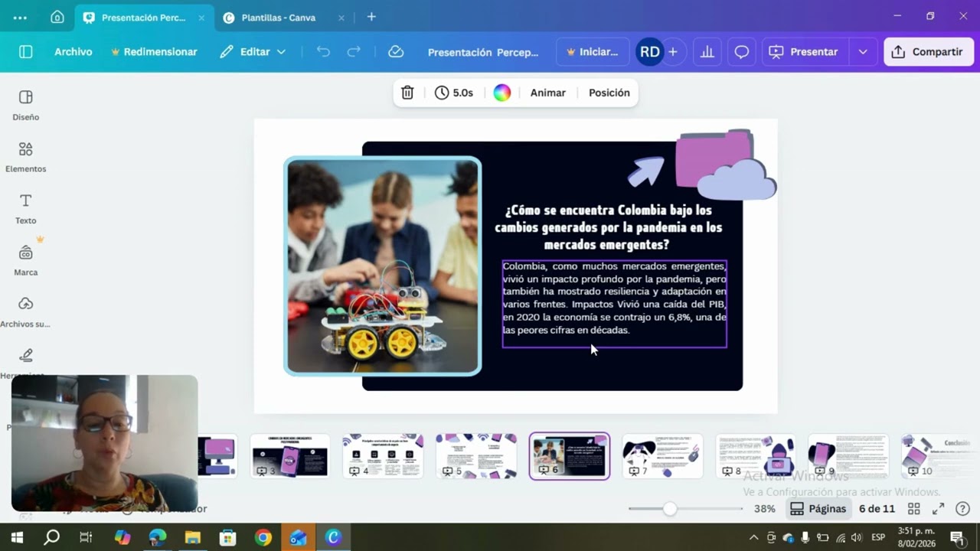Viewport: 980px width, 551px height.
Task: Open Animar options
Action: click(x=548, y=93)
